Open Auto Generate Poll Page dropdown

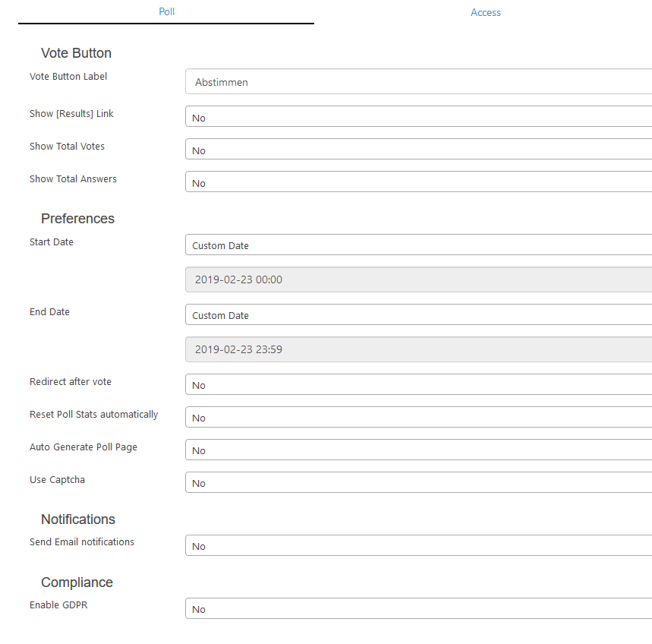pos(418,450)
